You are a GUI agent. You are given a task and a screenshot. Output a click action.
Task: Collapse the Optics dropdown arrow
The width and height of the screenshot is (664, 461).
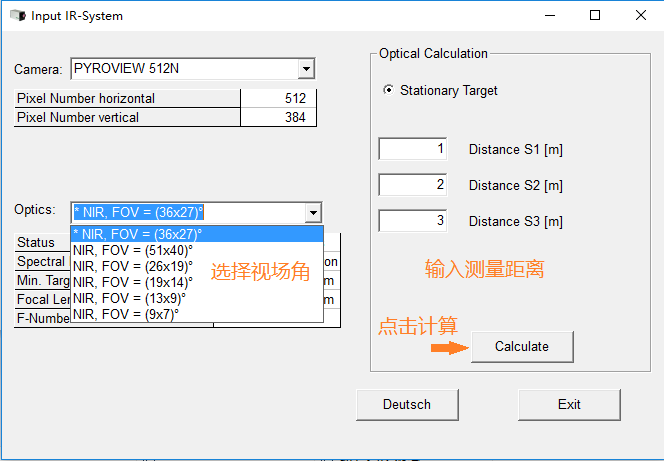click(313, 212)
